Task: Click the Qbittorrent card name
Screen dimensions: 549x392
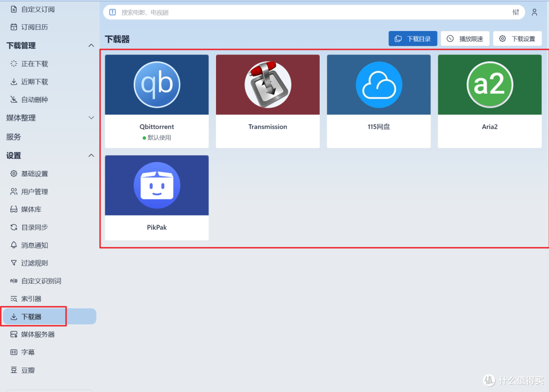Action: pos(157,127)
